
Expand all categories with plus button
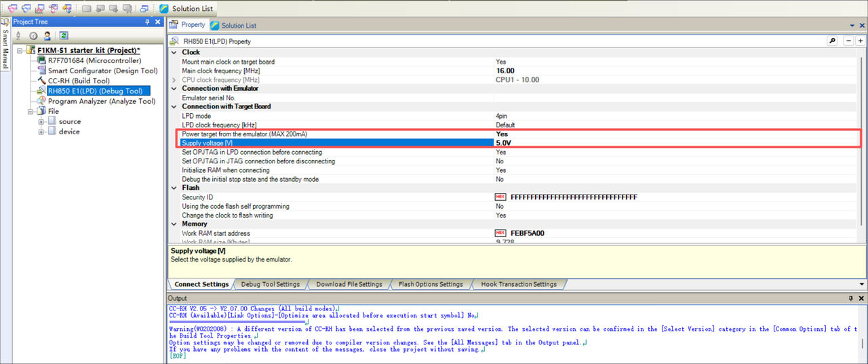point(861,41)
